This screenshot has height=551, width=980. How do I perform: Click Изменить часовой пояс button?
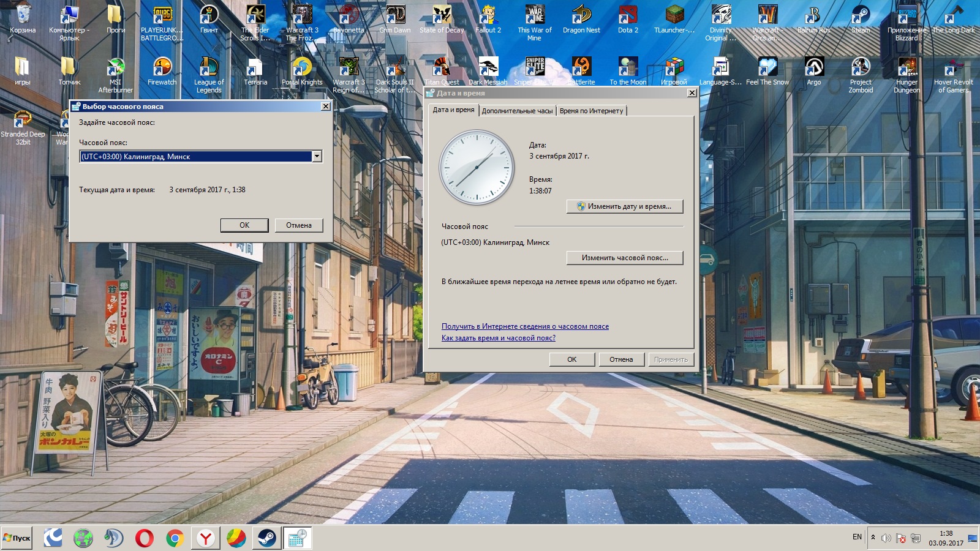[x=625, y=258]
